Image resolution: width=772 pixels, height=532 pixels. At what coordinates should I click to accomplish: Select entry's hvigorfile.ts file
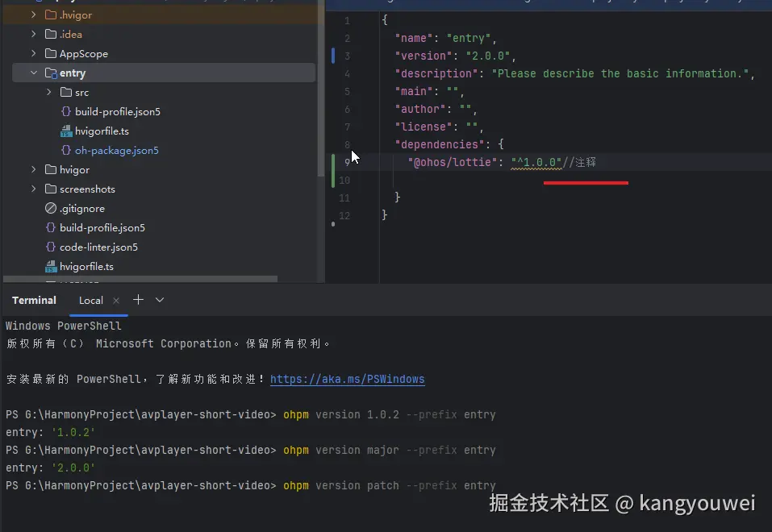(102, 131)
